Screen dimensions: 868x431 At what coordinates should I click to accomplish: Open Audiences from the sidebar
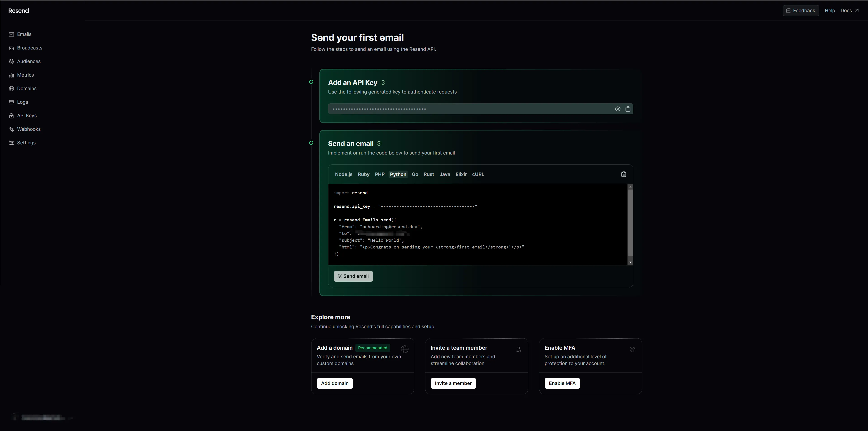(29, 61)
